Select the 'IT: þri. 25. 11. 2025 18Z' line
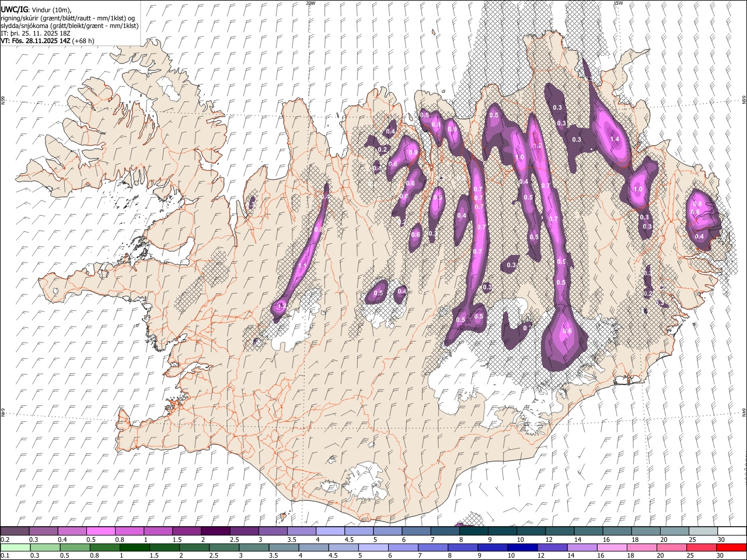The height and width of the screenshot is (560, 747). point(36,33)
